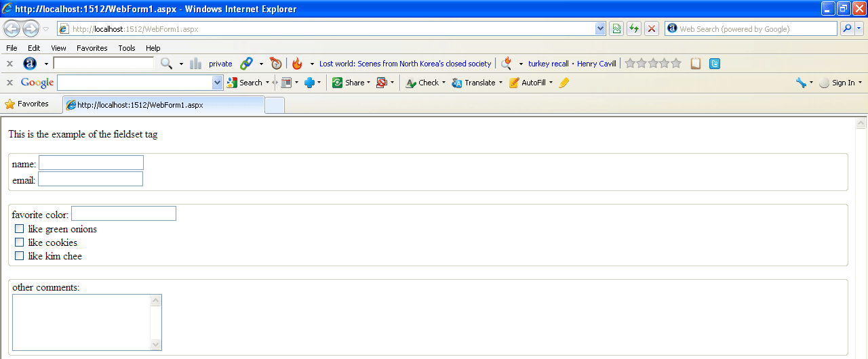Open search provider dropdown next to Web Search

point(860,28)
